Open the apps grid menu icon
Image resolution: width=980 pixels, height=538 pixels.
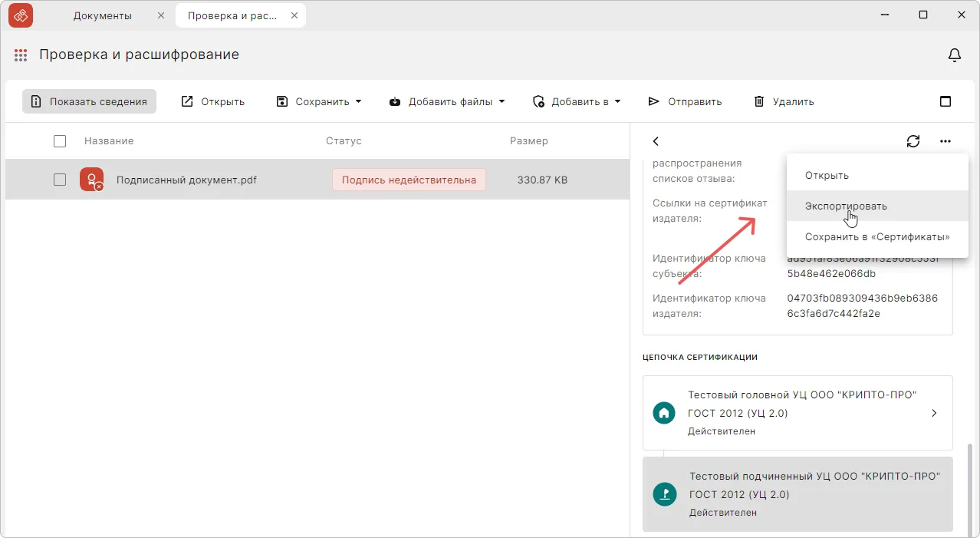(21, 55)
